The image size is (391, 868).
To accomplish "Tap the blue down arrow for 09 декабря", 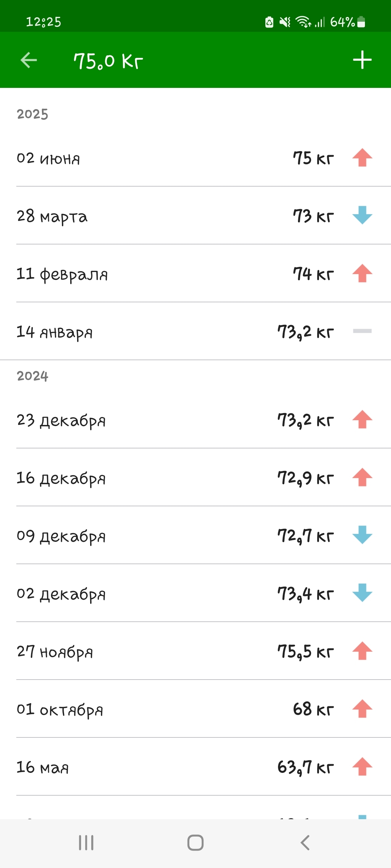I will [362, 535].
